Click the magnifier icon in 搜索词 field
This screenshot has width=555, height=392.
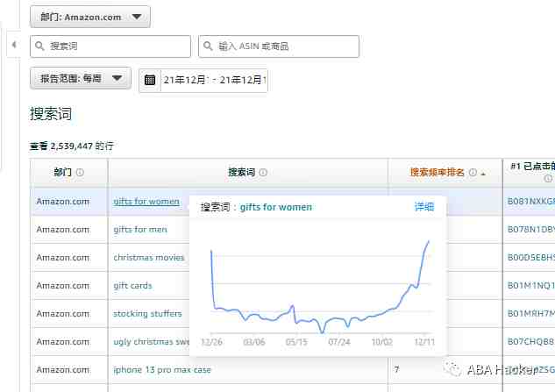[x=39, y=46]
